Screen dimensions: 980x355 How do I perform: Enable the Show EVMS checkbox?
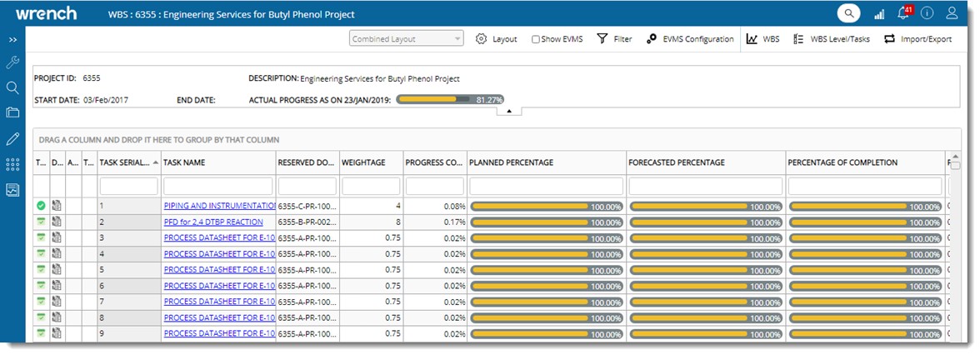536,39
